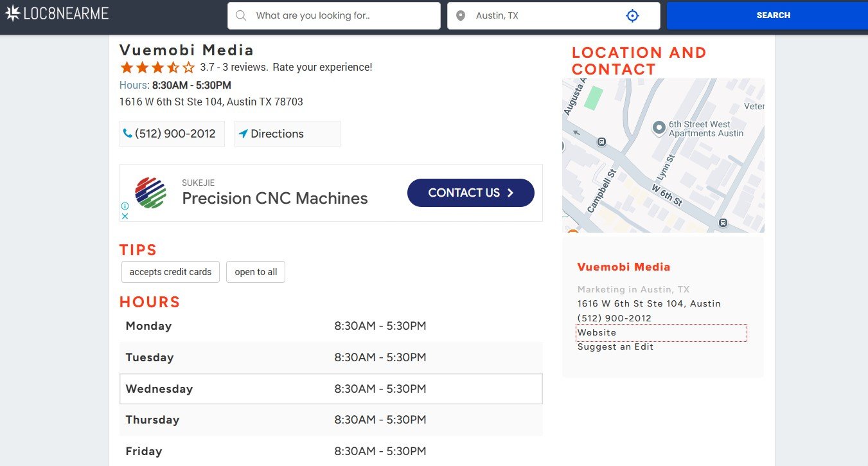Click the LOC8NEARME logo
The image size is (868, 466).
coord(57,13)
